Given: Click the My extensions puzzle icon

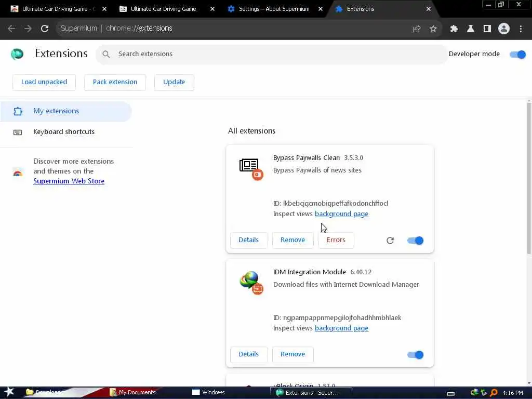Looking at the screenshot, I should (x=18, y=111).
